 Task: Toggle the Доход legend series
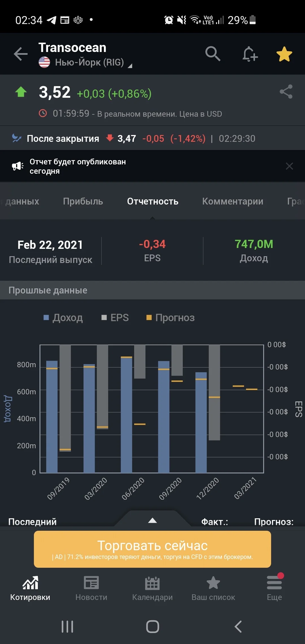[63, 317]
